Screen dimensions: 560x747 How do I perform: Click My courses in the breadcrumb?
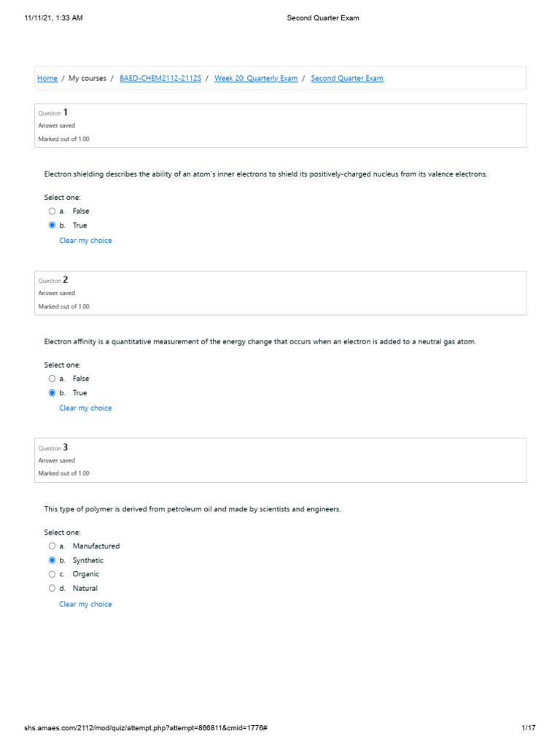(87, 78)
